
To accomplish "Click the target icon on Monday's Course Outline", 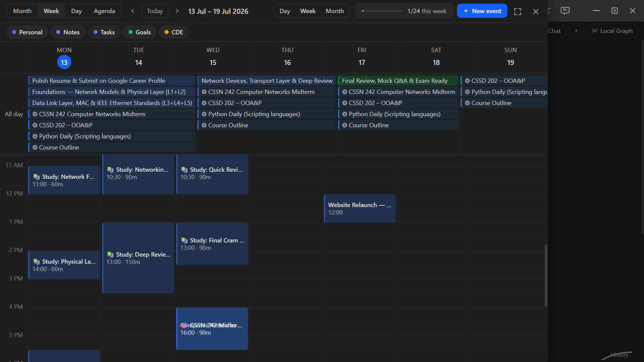I will tap(35, 147).
